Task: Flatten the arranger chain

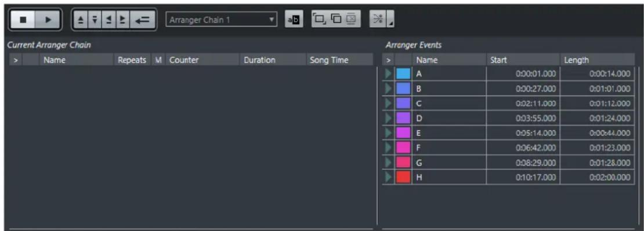Action: [x=378, y=19]
